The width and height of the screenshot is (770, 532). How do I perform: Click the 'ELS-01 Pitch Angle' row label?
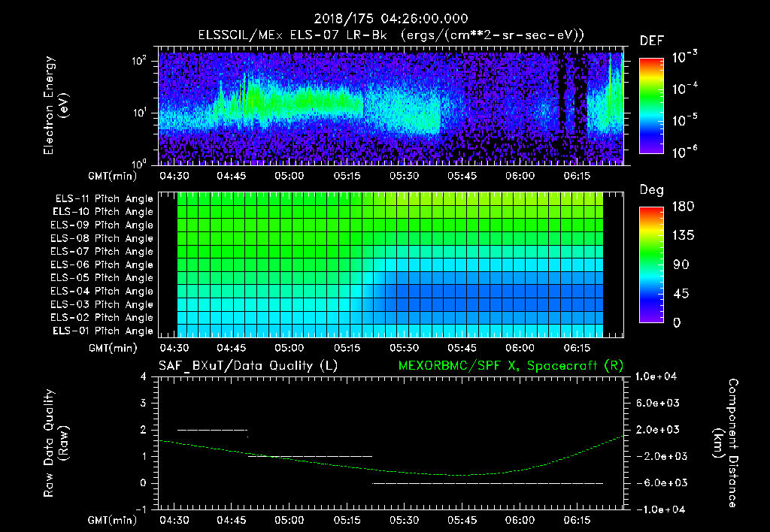point(103,331)
